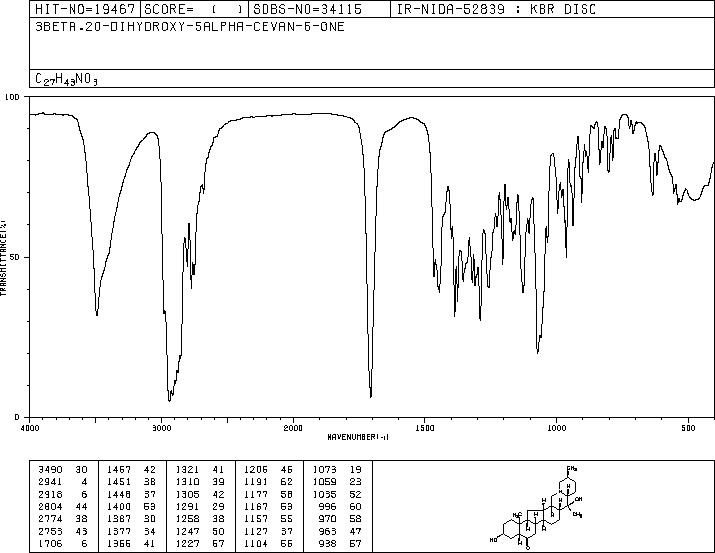Image resolution: width=715 pixels, height=553 pixels.
Task: Click the IR-NIDA-52839 KBR DISC label
Action: (496, 9)
